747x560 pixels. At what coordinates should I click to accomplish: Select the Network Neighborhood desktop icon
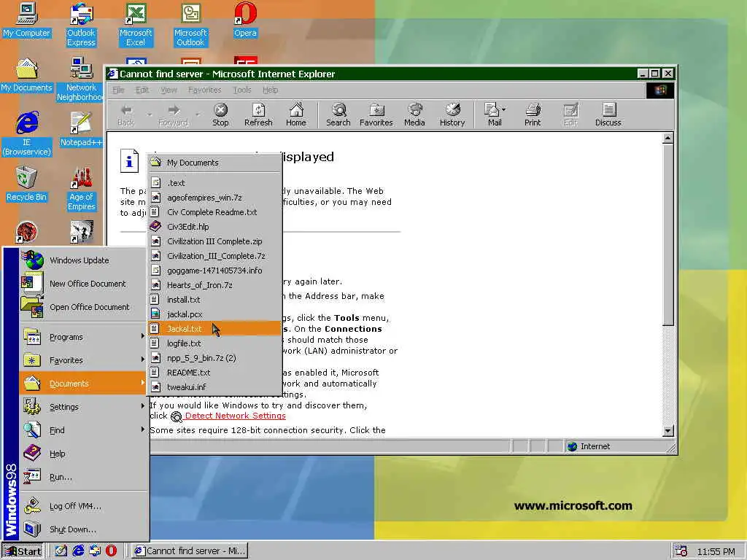click(x=80, y=79)
